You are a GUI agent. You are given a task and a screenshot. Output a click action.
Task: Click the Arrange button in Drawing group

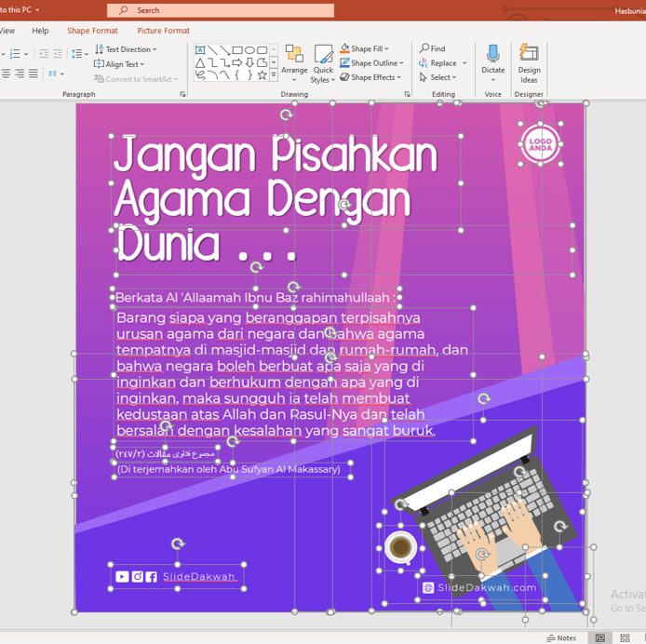[x=294, y=60]
